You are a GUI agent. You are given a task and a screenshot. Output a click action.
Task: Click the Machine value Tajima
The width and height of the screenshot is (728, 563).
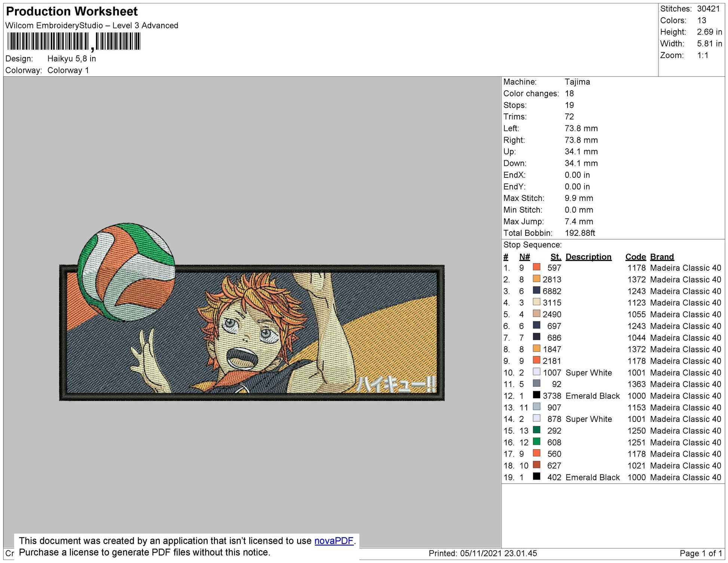point(577,82)
